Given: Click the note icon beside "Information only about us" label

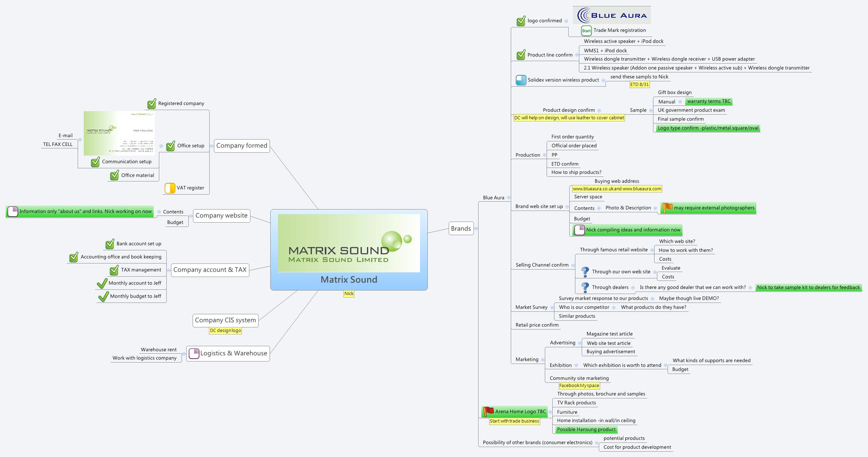Looking at the screenshot, I should (x=13, y=211).
